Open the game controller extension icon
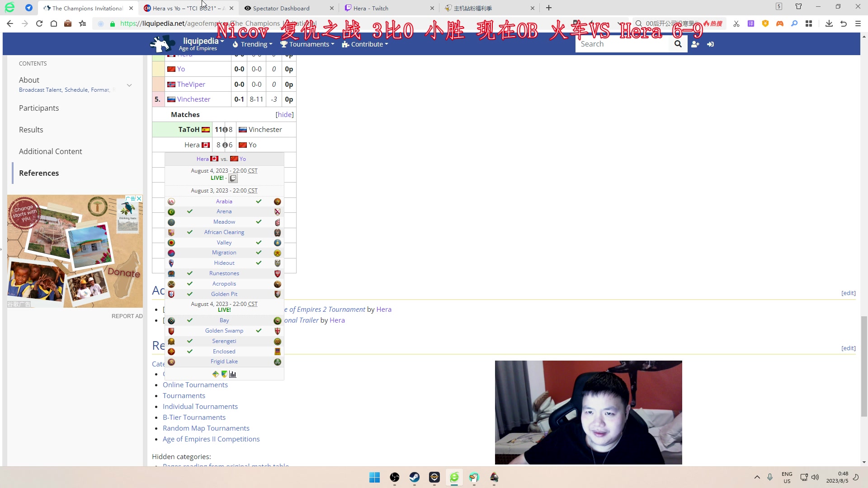This screenshot has height=488, width=868. pyautogui.click(x=780, y=23)
